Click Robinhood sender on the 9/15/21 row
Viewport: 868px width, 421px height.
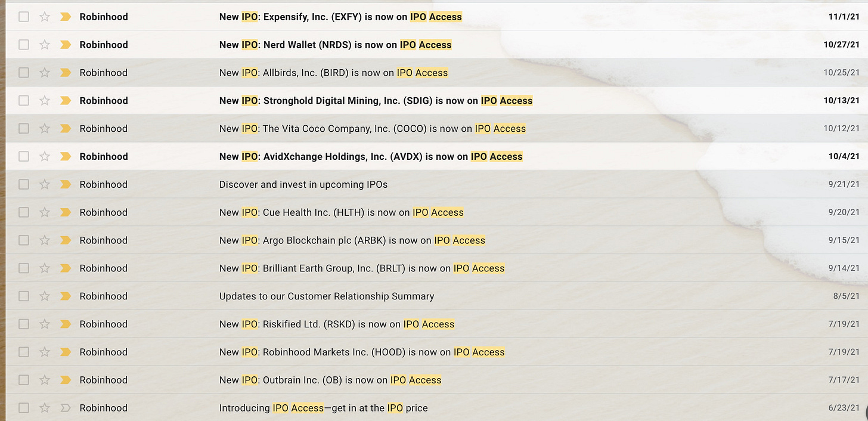[104, 240]
